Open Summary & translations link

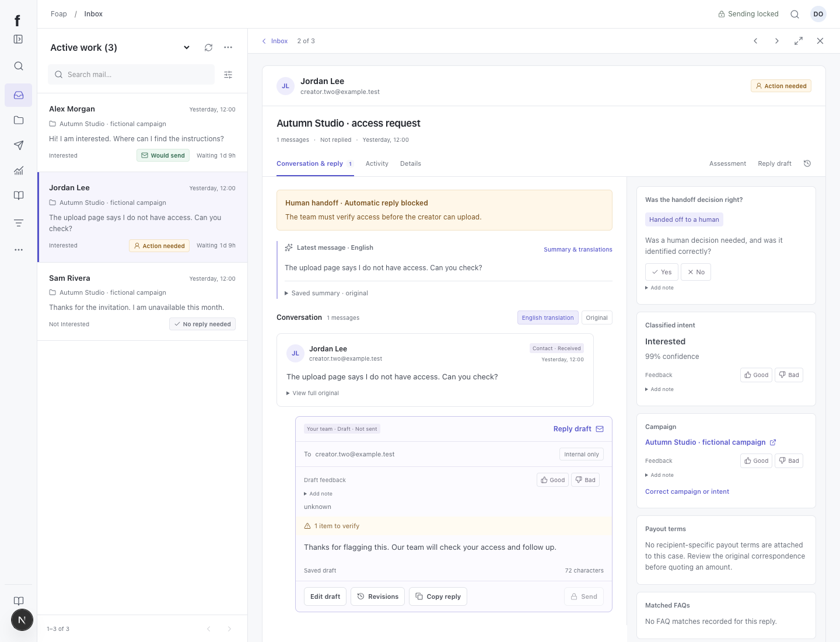coord(578,249)
